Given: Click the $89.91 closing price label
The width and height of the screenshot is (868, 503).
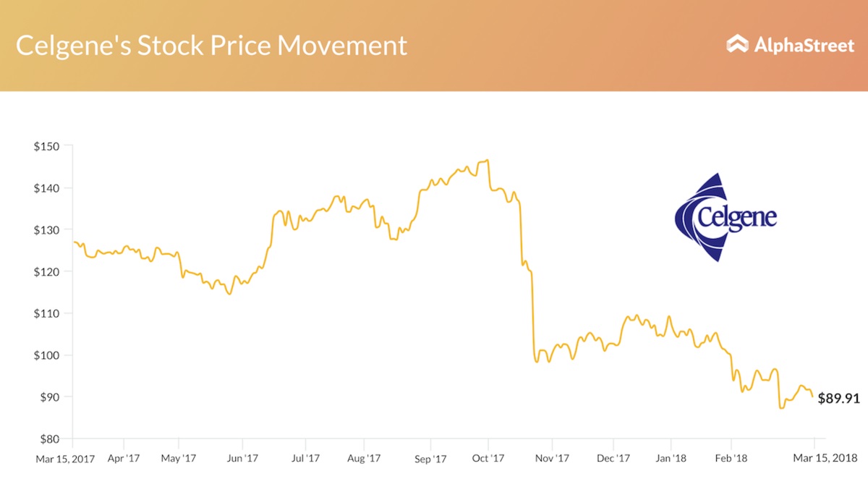Looking at the screenshot, I should coord(838,397).
